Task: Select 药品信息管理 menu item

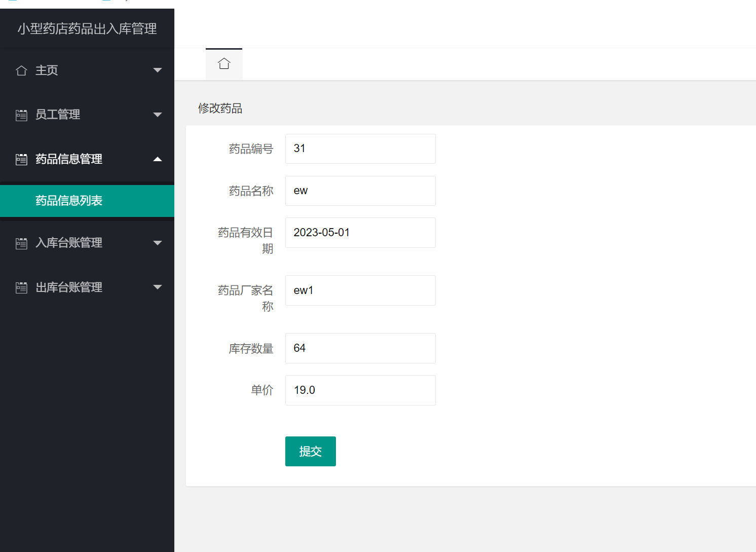Action: click(87, 159)
